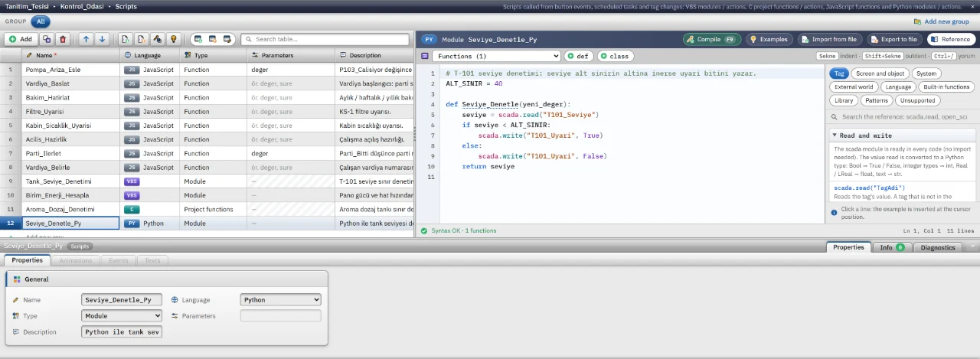
Task: Sort table by Name column header
Action: pyautogui.click(x=70, y=55)
